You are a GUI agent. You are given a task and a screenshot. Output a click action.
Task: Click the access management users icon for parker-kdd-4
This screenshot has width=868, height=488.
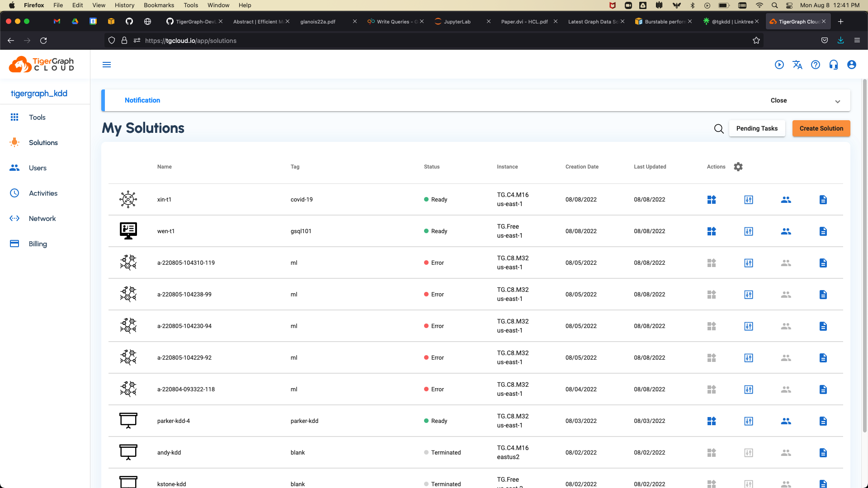786,421
